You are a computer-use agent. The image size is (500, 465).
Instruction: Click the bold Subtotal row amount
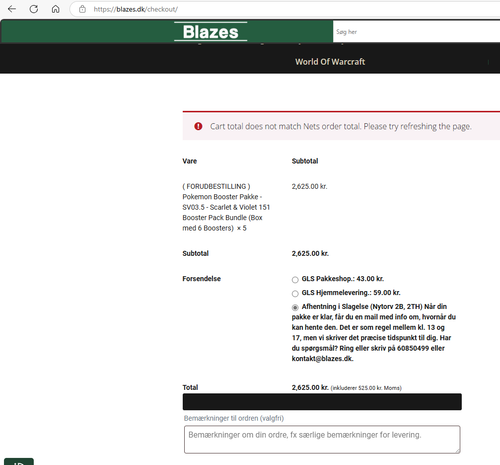(x=310, y=253)
